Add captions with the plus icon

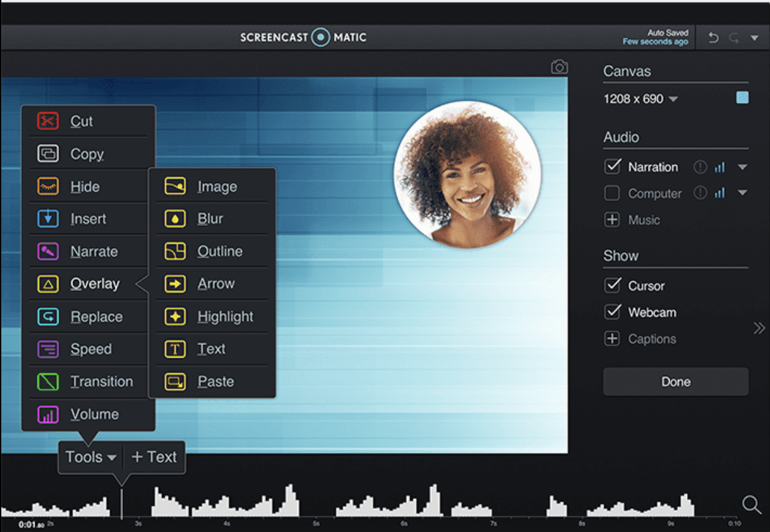point(612,338)
